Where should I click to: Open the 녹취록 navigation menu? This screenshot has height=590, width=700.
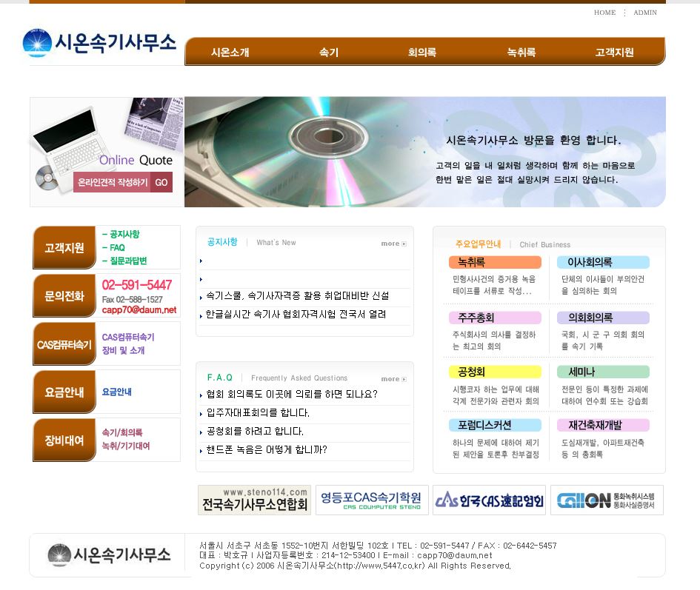pos(521,53)
